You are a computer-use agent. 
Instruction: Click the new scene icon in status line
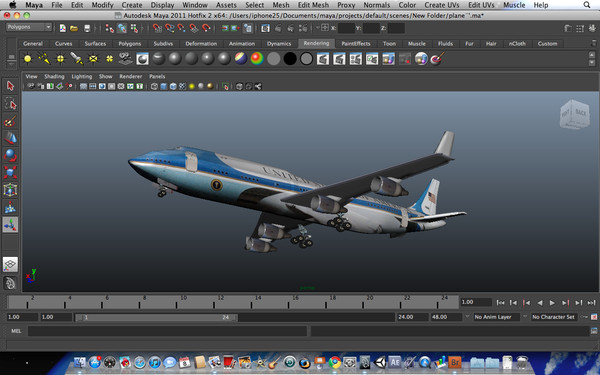62,28
